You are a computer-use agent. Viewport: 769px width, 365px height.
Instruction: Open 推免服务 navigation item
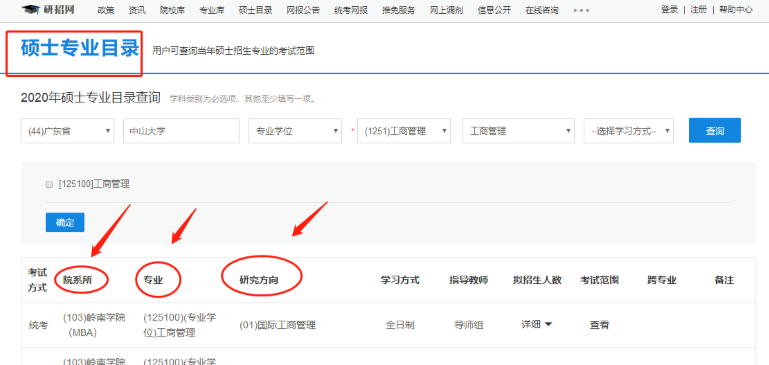[x=399, y=10]
